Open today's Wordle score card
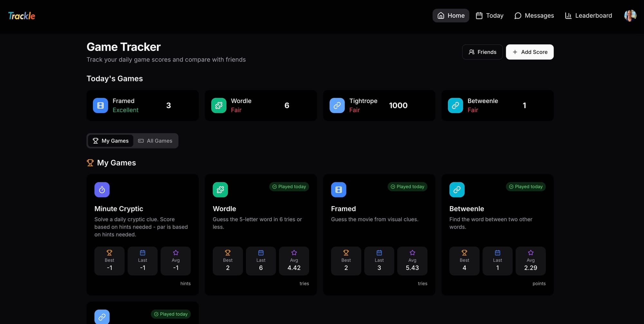 click(260, 106)
